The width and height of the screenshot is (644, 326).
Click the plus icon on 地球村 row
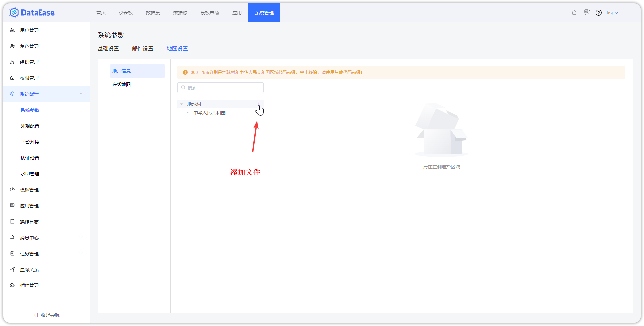259,104
